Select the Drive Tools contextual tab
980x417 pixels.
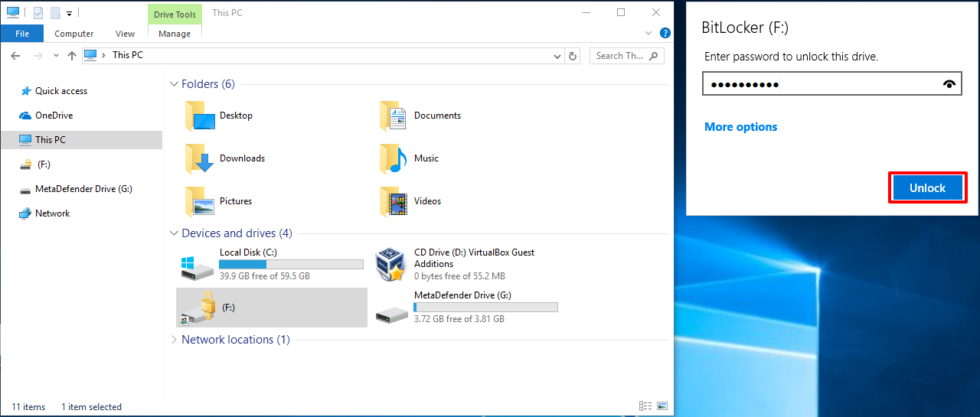pos(175,14)
